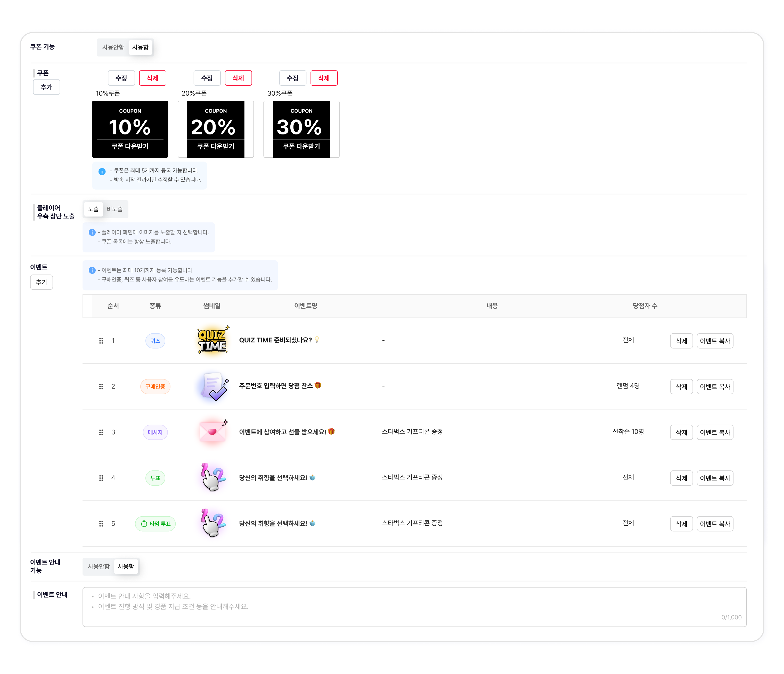Click the info icon in the coupon limit notice
Viewport: 784px width, 674px height.
[x=102, y=172]
